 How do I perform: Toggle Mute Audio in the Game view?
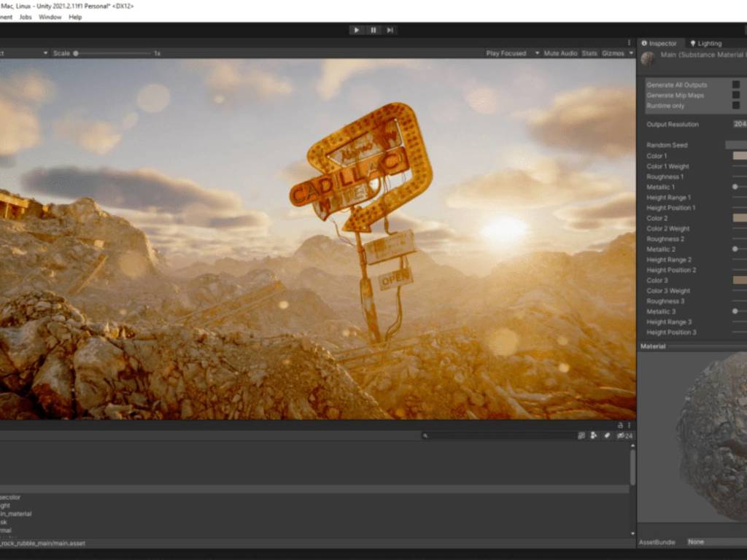point(560,53)
